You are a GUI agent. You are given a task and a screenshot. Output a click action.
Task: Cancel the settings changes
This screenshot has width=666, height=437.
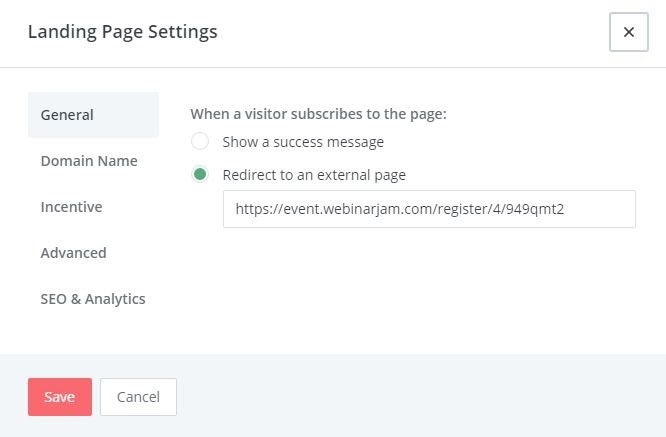click(x=138, y=397)
